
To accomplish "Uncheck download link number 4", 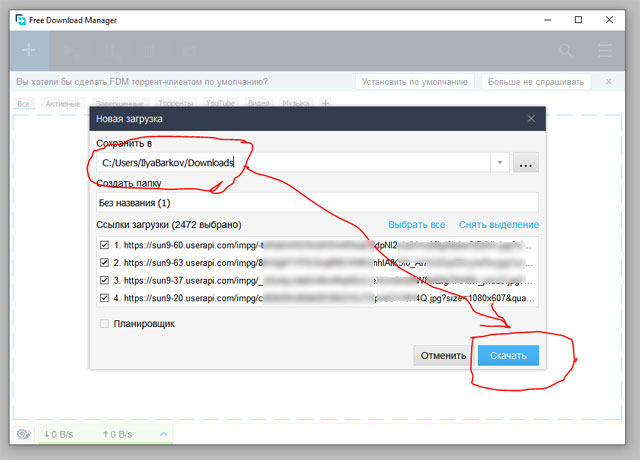I will point(104,298).
